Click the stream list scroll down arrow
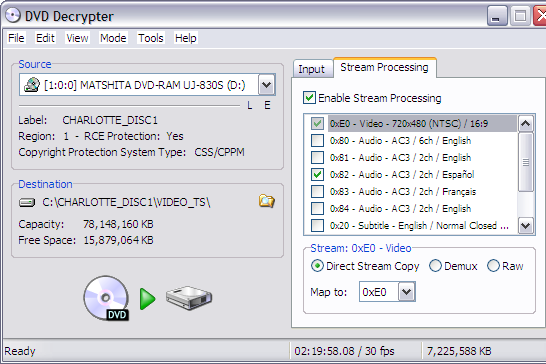Screen dimensions: 546x364 coord(525,225)
